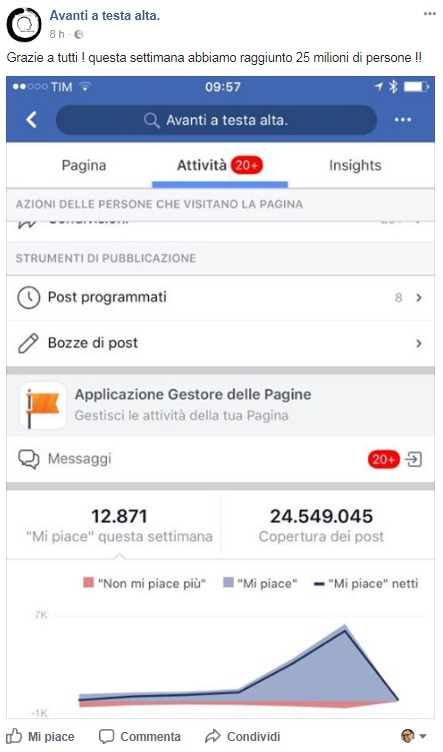Switch to the Pagina tab
This screenshot has width=443, height=752.
point(84,165)
